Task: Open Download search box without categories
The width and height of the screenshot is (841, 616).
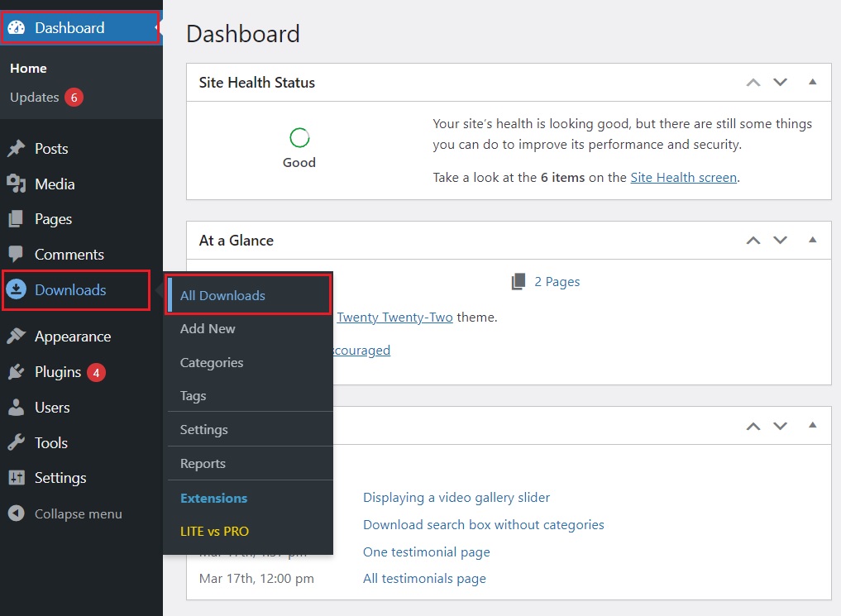Action: [x=483, y=524]
